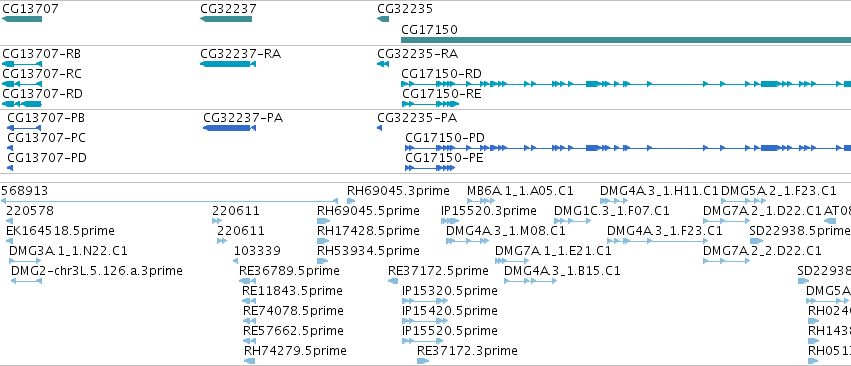The height and width of the screenshot is (366, 851).
Task: Click the RE37172.5prime EST label
Action: 439,270
